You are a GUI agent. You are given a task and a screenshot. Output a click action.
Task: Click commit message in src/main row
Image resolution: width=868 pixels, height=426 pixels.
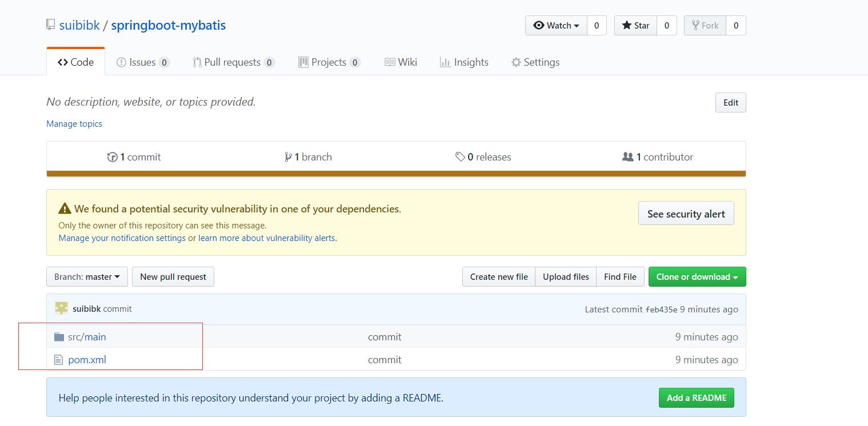(385, 337)
